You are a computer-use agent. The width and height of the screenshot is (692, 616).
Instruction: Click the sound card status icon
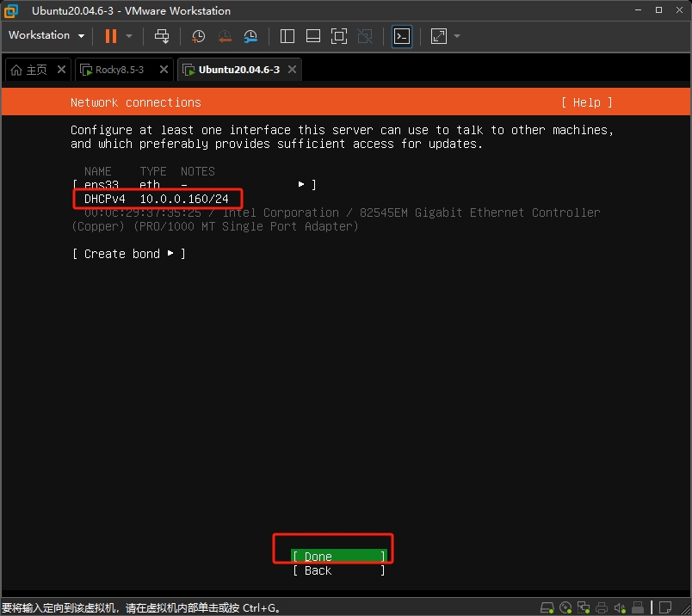tap(620, 608)
